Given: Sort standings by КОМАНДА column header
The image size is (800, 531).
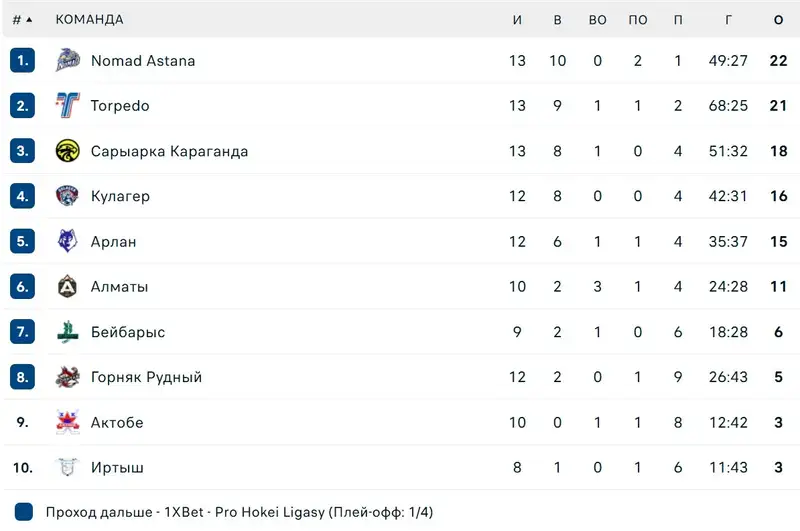Looking at the screenshot, I should 89,20.
